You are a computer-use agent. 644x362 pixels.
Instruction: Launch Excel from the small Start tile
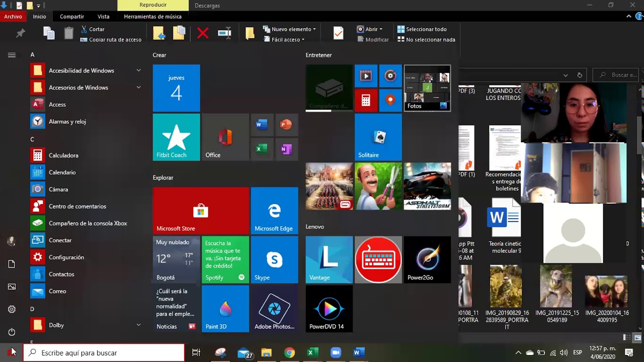(262, 149)
